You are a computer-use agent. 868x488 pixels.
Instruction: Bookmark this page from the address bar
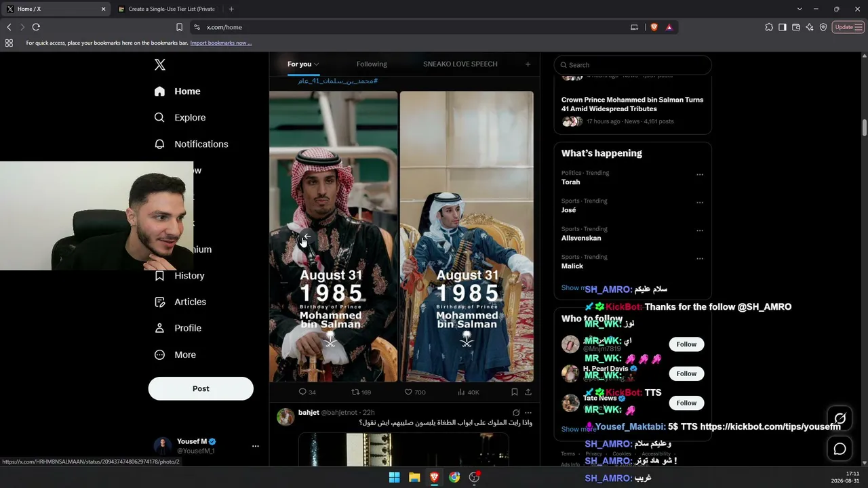click(179, 27)
